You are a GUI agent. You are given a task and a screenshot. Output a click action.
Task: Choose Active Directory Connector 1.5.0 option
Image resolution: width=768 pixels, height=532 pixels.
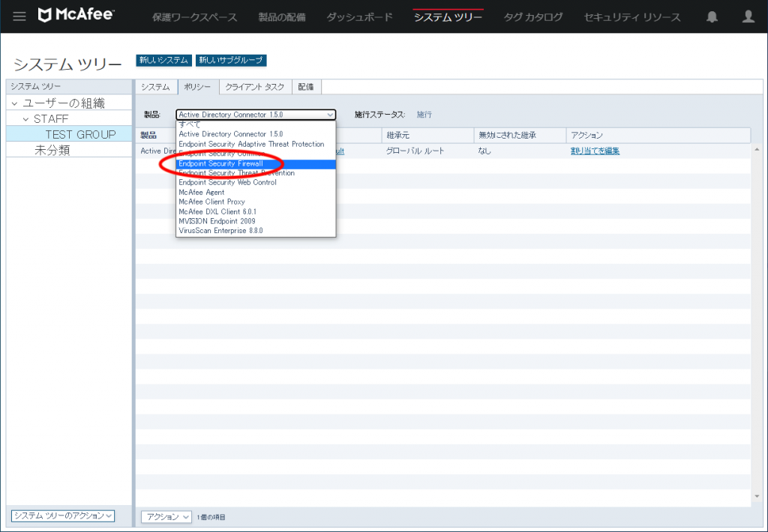pos(256,134)
